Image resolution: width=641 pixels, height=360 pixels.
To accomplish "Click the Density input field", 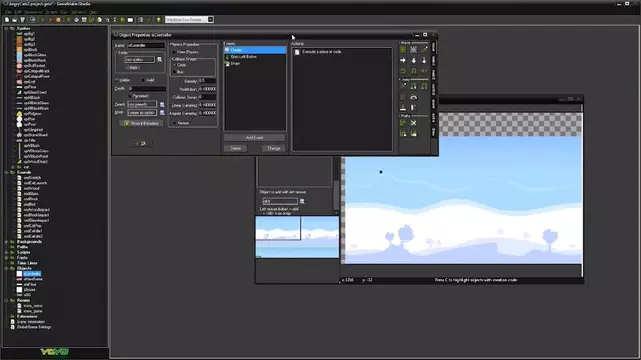I will pyautogui.click(x=207, y=81).
